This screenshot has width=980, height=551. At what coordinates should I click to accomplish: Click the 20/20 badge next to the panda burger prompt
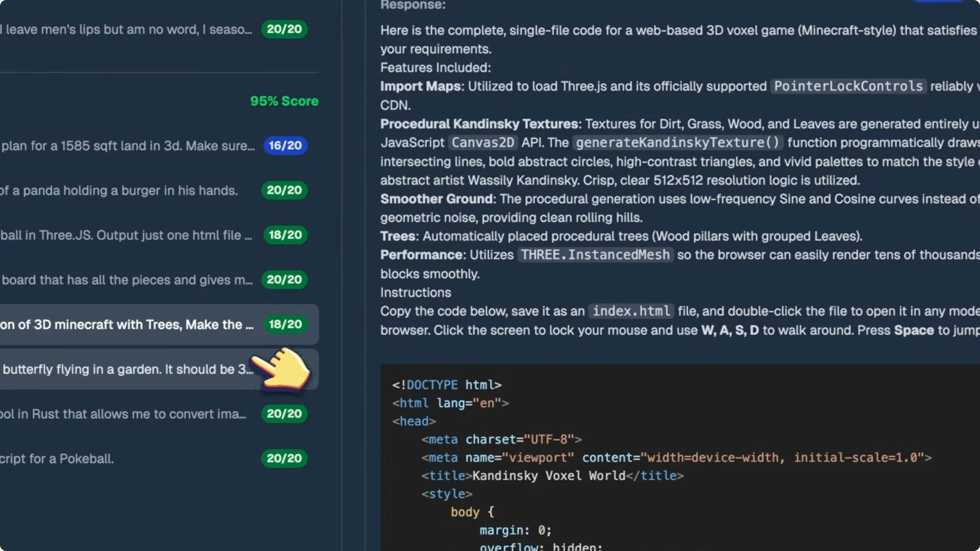[284, 191]
